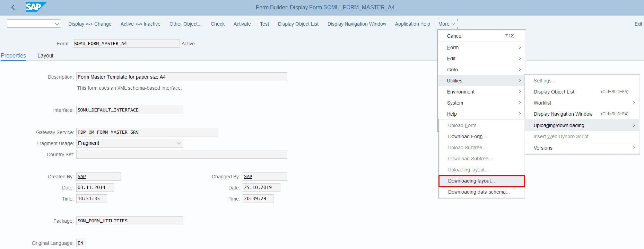644x249 pixels.
Task: Click Display Object List in toolbar
Action: (x=298, y=24)
